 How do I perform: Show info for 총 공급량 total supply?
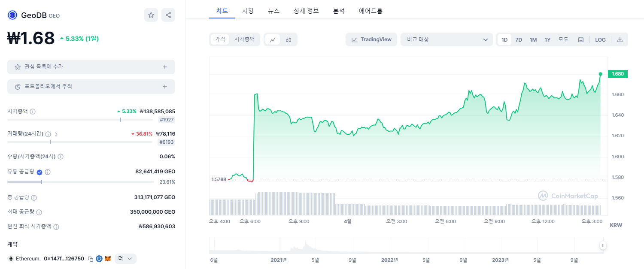[34, 198]
